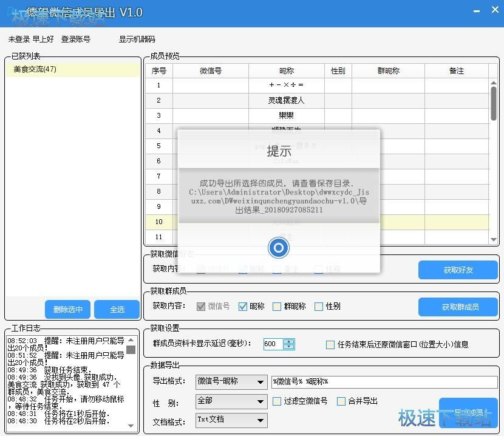Click the 备注 column header
This screenshot has height=436, width=504.
(x=457, y=70)
